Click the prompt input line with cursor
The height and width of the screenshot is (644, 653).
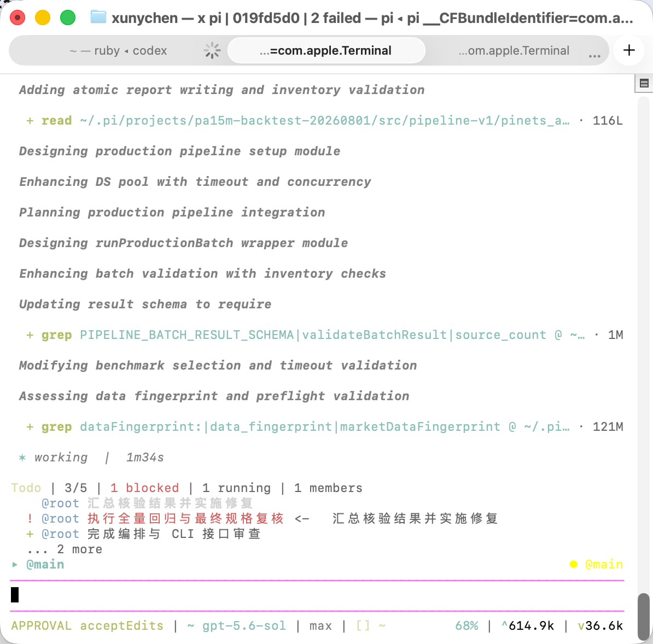317,595
